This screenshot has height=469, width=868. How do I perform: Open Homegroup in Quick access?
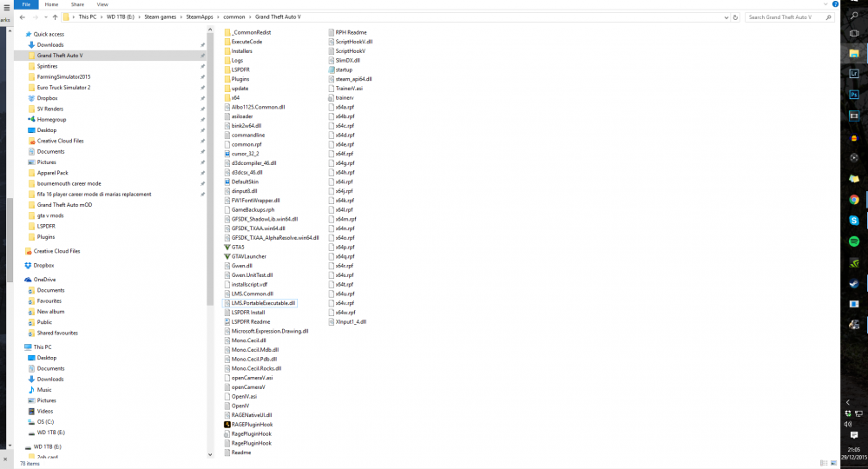(x=51, y=120)
